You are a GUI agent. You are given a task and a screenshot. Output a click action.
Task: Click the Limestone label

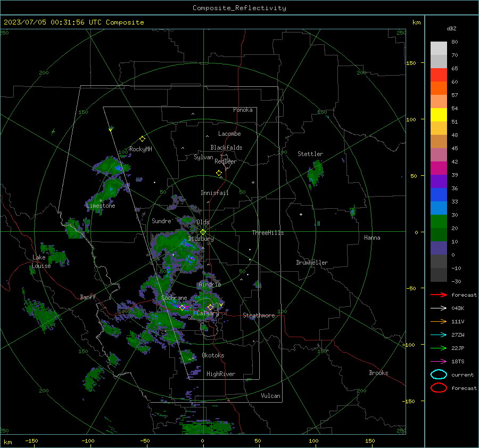[101, 206]
